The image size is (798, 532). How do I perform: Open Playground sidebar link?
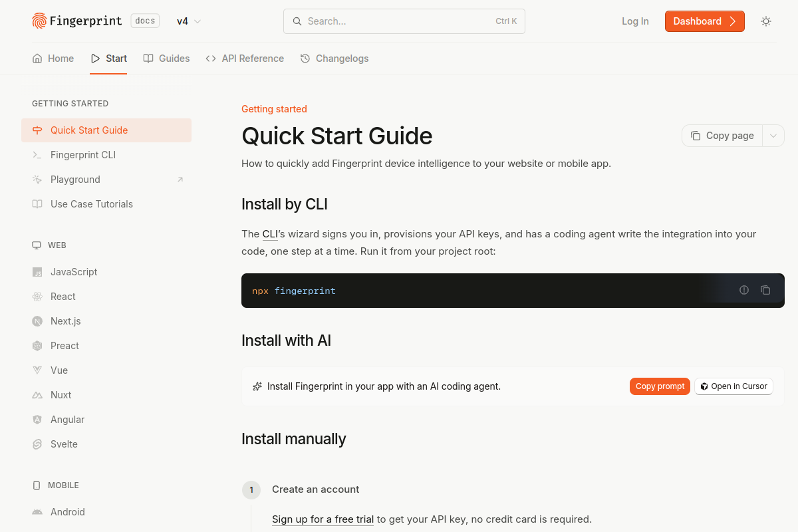106,180
